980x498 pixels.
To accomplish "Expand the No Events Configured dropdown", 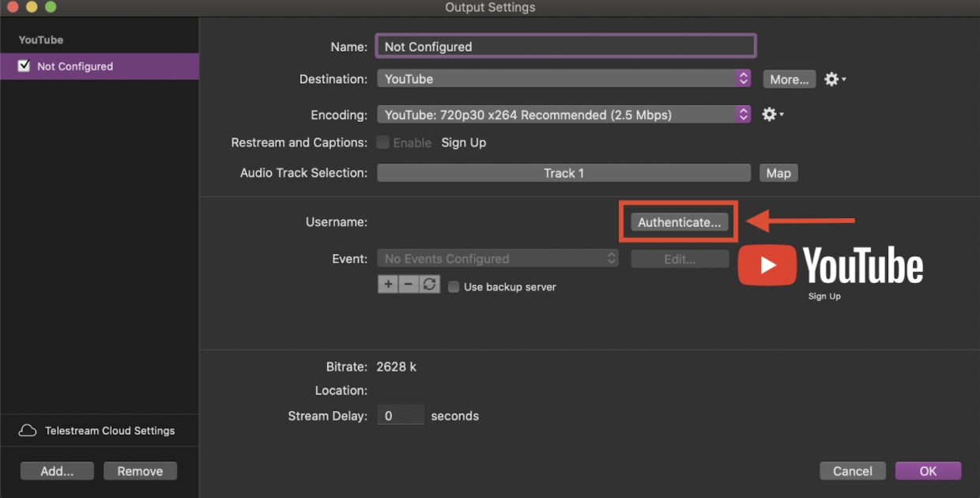I will 498,258.
